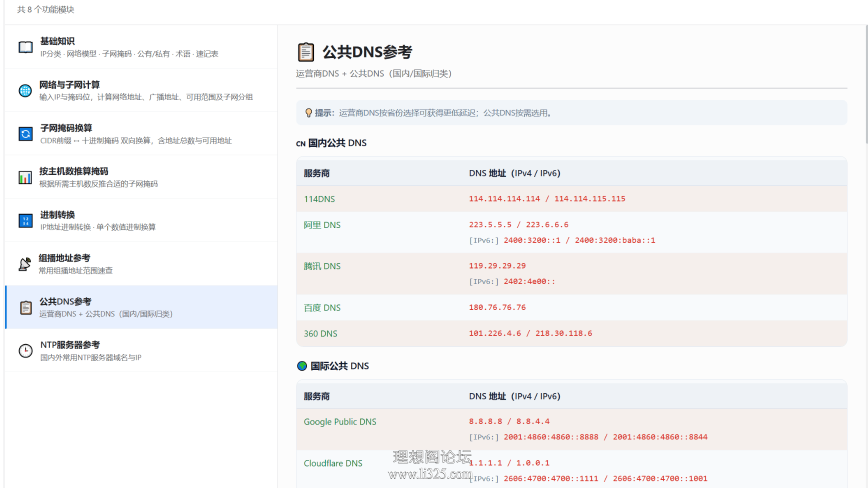Open the 组播地址参考 module
868x488 pixels.
pyautogui.click(x=141, y=264)
